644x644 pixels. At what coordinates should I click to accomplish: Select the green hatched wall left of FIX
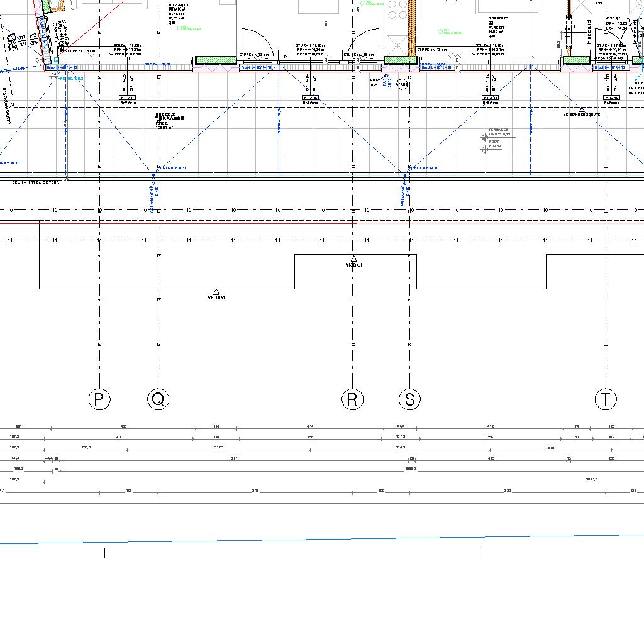[x=216, y=60]
